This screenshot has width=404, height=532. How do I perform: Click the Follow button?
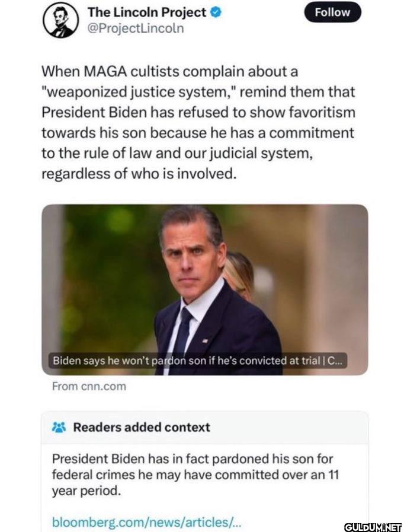[x=333, y=12]
